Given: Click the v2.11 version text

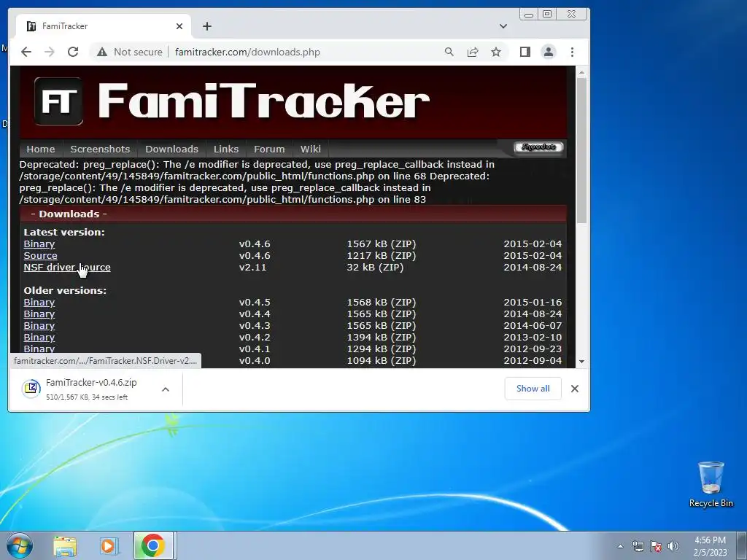Looking at the screenshot, I should 252,267.
